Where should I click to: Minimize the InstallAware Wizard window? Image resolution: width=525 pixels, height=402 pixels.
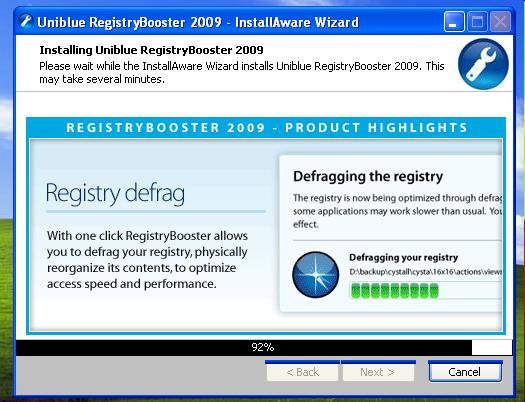point(454,21)
